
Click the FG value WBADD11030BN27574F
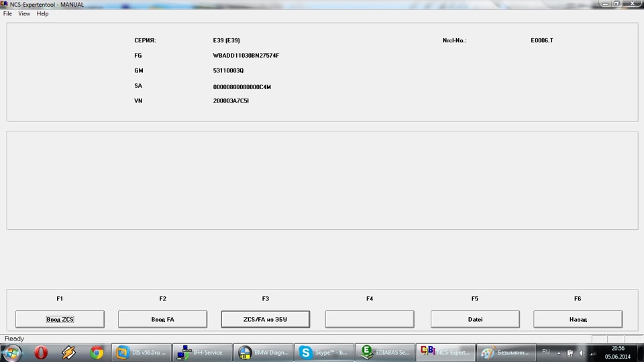[x=246, y=56]
